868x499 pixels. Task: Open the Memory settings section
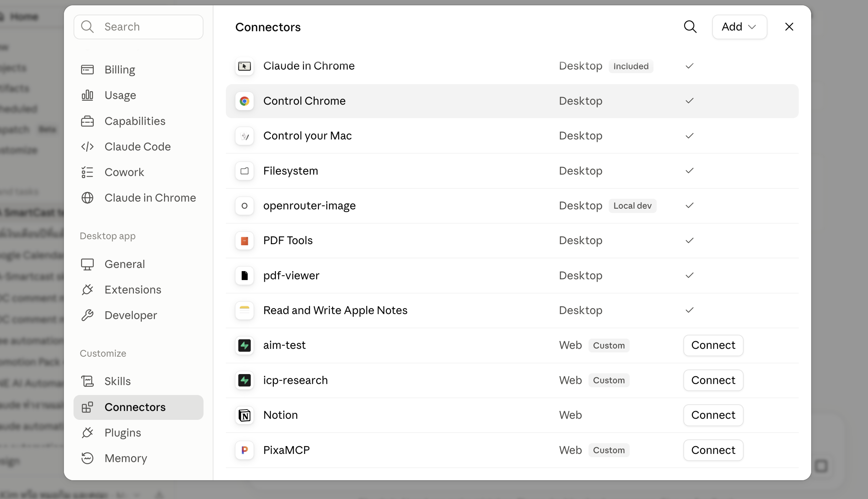point(139,458)
